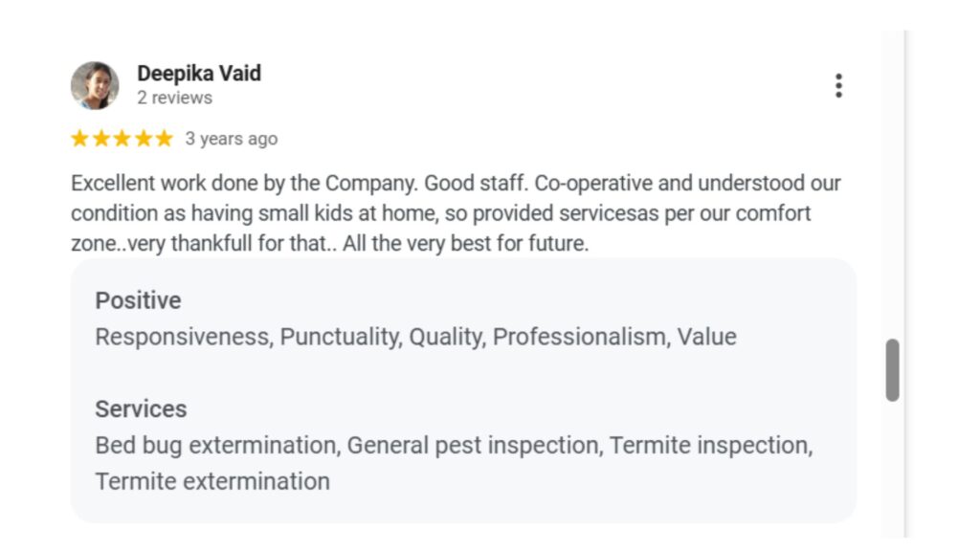Open the Deepika Vaid reviewer name link
Image resolution: width=980 pixels, height=551 pixels.
199,74
